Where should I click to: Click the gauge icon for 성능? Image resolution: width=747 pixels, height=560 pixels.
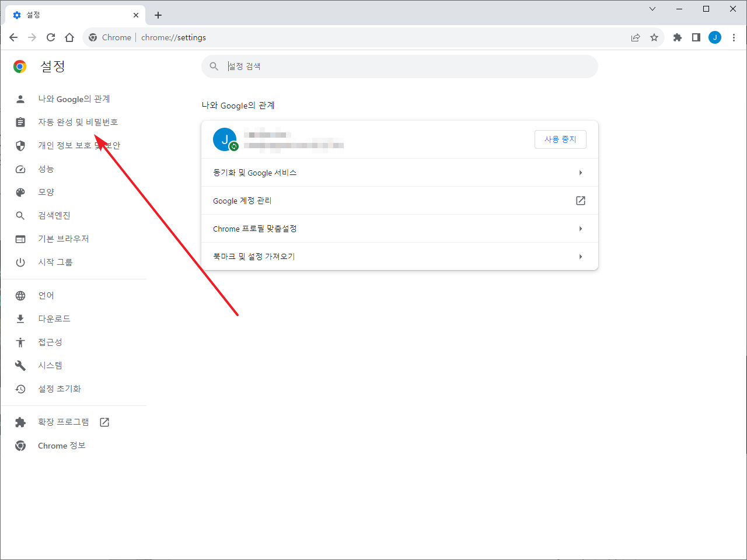20,169
